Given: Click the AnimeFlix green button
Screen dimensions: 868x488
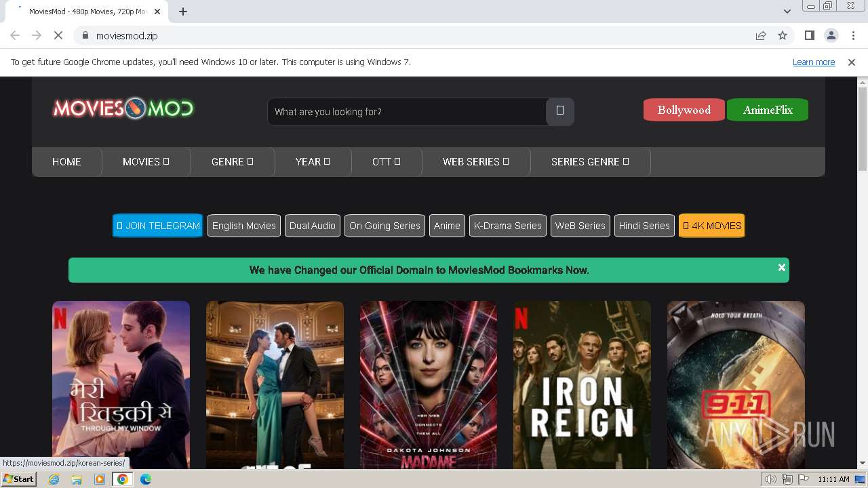Looking at the screenshot, I should click(x=768, y=110).
